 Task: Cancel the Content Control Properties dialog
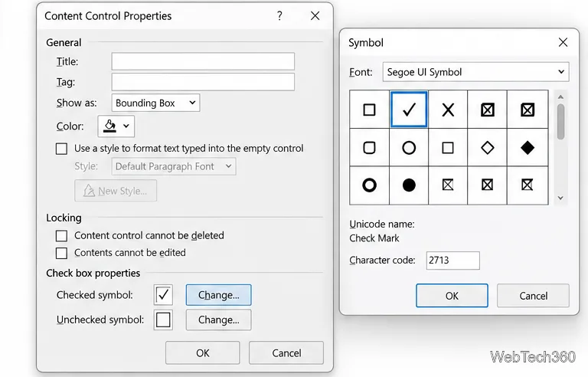coord(286,352)
